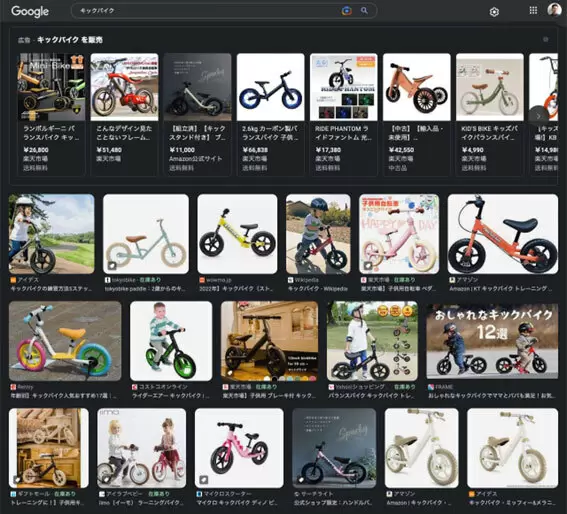Click the マイクロスクーター caption link
The image size is (567, 514).
pos(237,503)
